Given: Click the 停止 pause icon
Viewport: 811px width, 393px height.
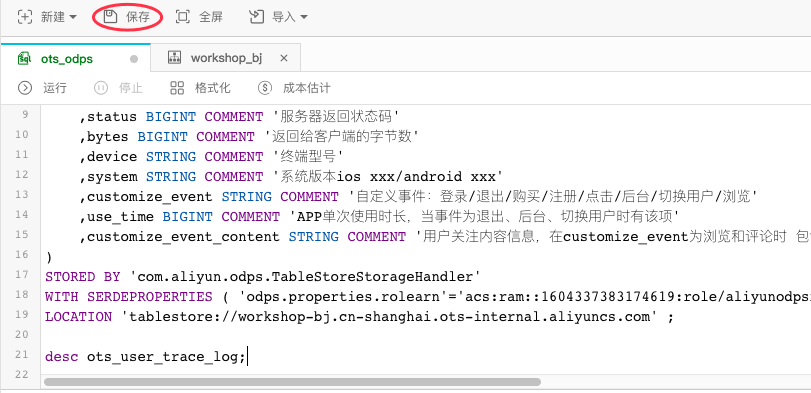Looking at the screenshot, I should pyautogui.click(x=101, y=88).
